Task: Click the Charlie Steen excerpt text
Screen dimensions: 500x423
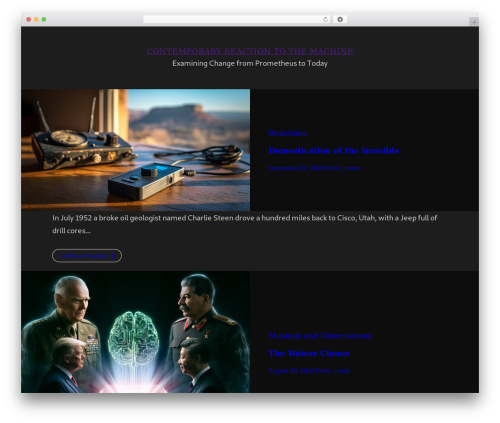Action: tap(245, 224)
